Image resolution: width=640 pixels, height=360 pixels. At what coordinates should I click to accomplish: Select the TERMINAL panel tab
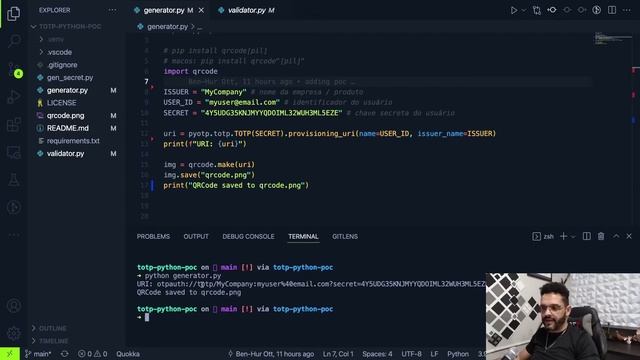(x=303, y=236)
